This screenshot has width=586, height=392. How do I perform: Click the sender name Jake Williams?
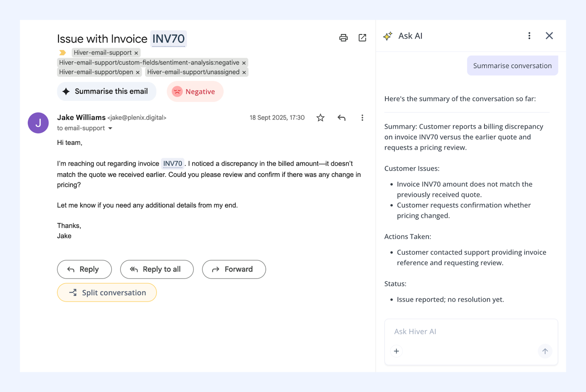(x=81, y=118)
